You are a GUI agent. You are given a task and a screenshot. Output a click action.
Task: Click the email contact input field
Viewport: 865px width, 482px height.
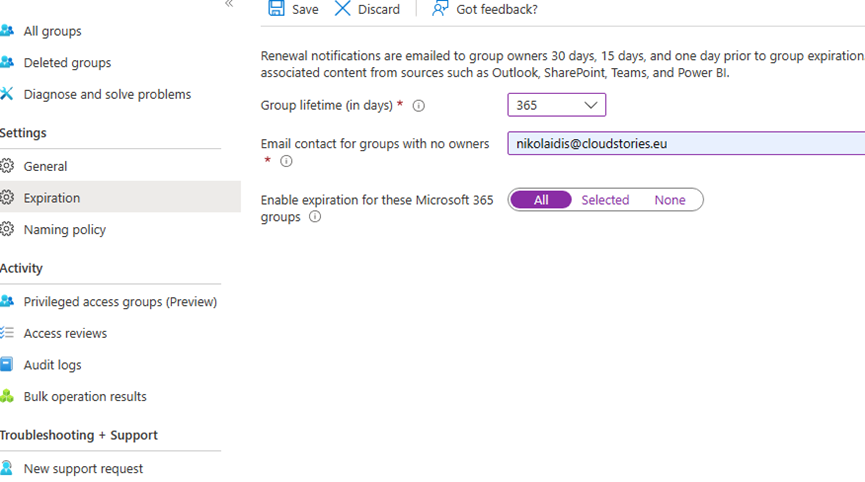click(685, 144)
